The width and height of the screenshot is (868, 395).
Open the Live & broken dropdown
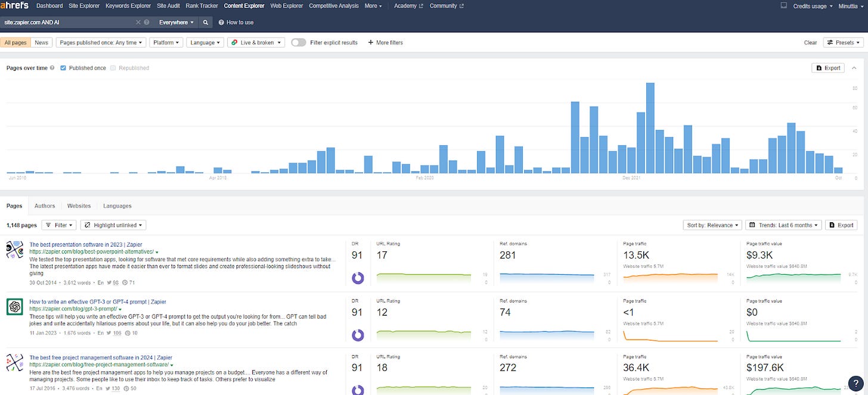256,42
